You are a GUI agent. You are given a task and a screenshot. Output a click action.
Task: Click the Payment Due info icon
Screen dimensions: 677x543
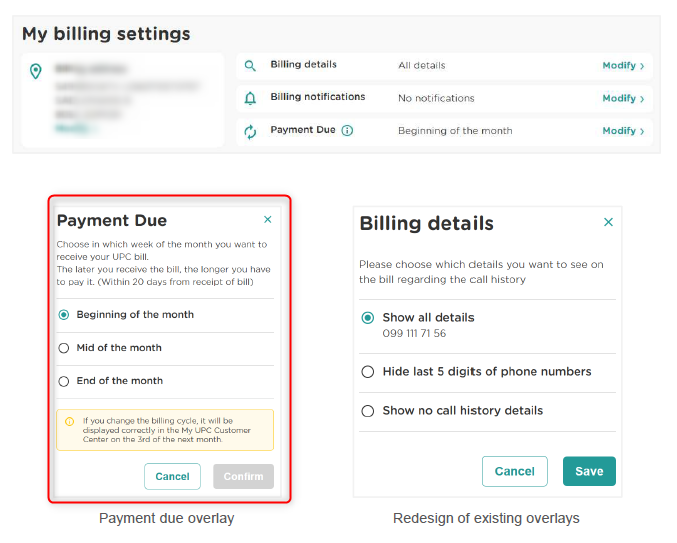347,131
